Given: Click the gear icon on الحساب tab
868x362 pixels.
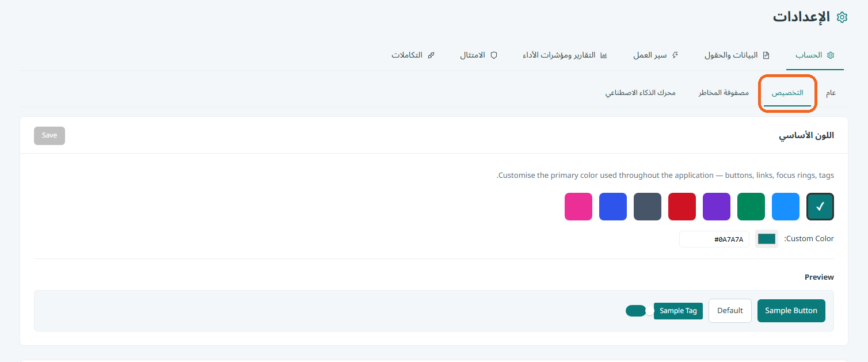Looking at the screenshot, I should point(831,55).
